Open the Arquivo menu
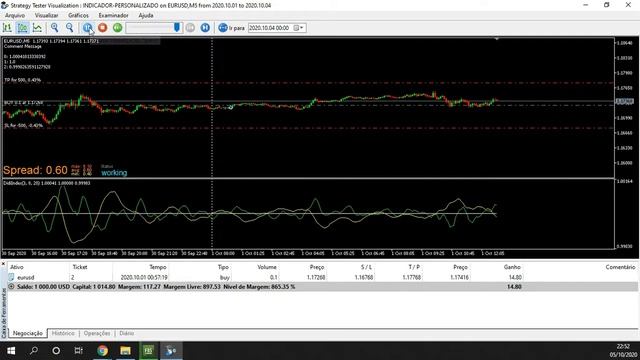 (15, 15)
